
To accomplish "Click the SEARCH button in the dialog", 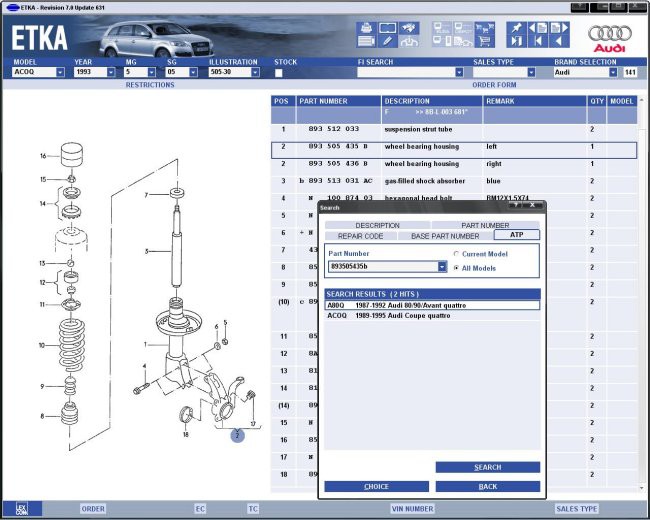I will [x=488, y=467].
